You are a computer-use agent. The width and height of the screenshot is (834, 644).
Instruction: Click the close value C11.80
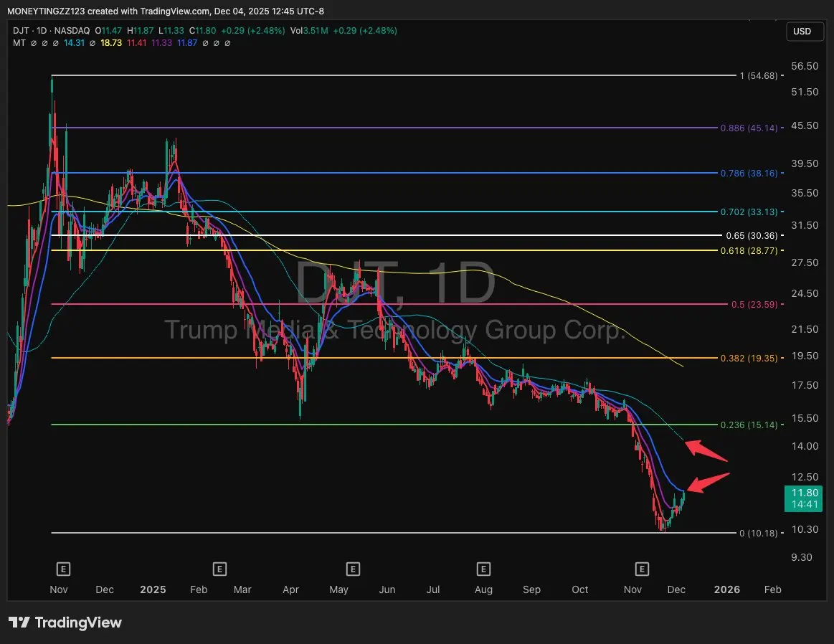[x=203, y=31]
